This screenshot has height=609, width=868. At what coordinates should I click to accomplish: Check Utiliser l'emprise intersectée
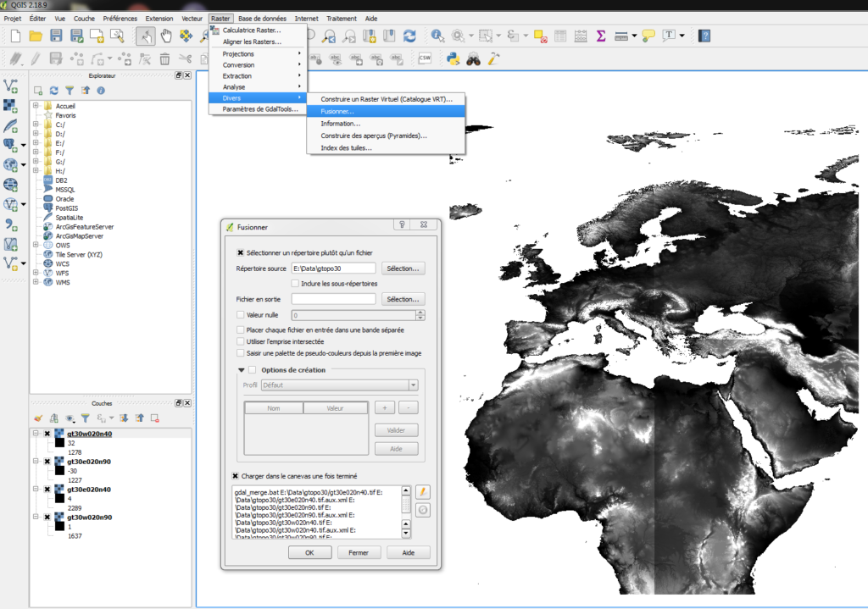click(240, 341)
